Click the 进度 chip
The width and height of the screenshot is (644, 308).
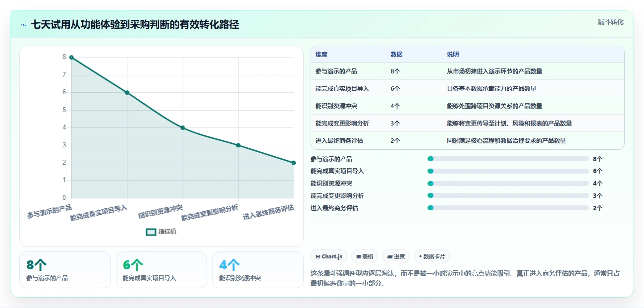(396, 256)
